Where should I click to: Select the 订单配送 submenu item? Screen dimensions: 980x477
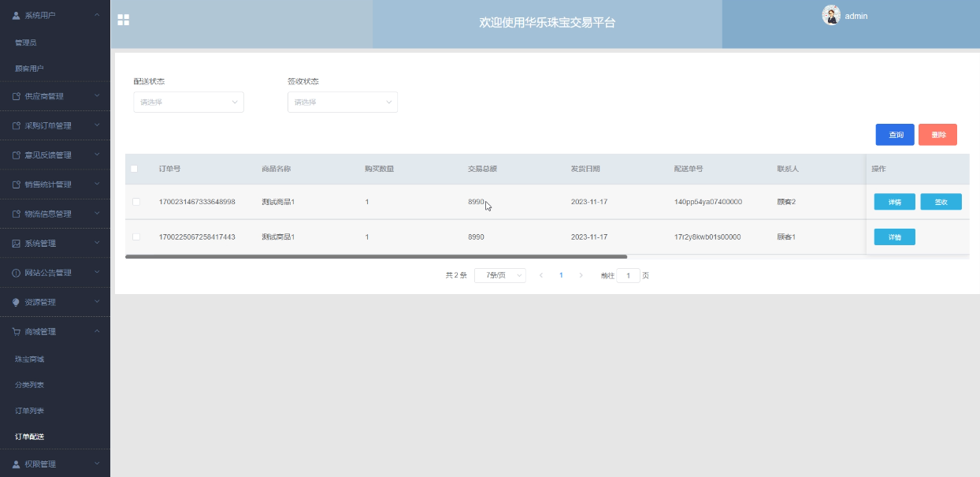tap(55, 437)
